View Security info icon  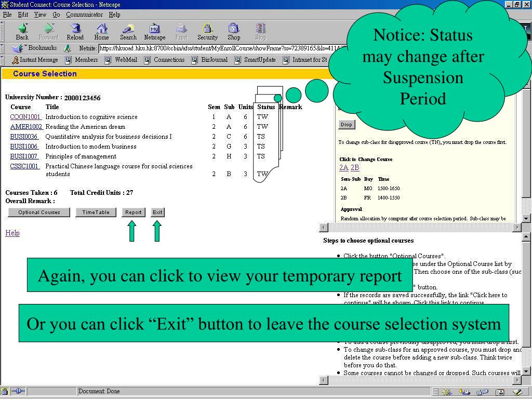tap(207, 32)
